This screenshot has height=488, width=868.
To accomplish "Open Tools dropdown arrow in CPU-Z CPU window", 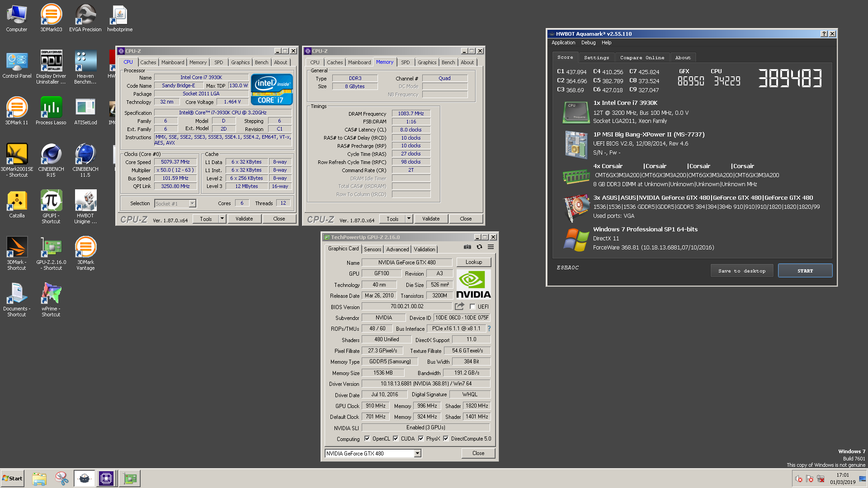I will (x=222, y=219).
